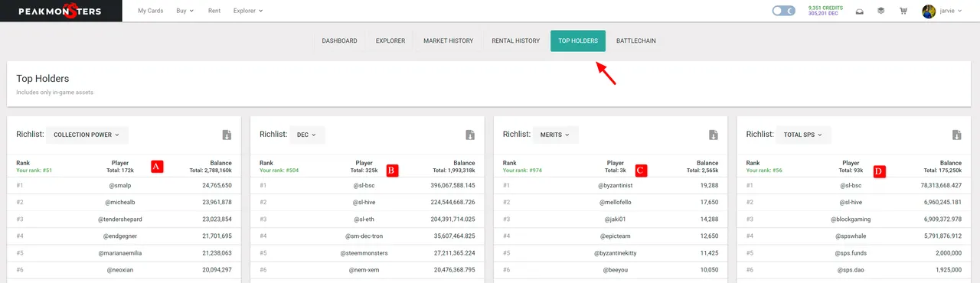Switch to the Dashboard tab
This screenshot has width=980, height=283.
[340, 41]
